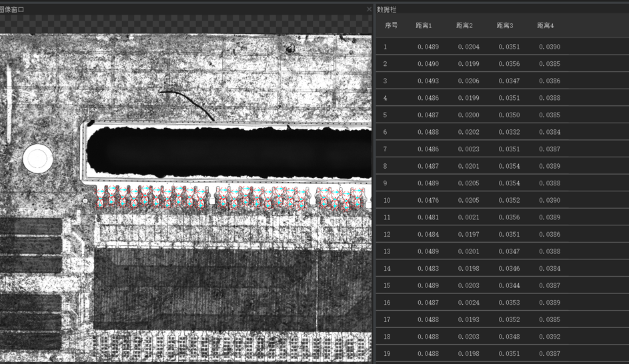Click the 距离4 column header
Viewport: 629px width, 364px height.
(546, 25)
